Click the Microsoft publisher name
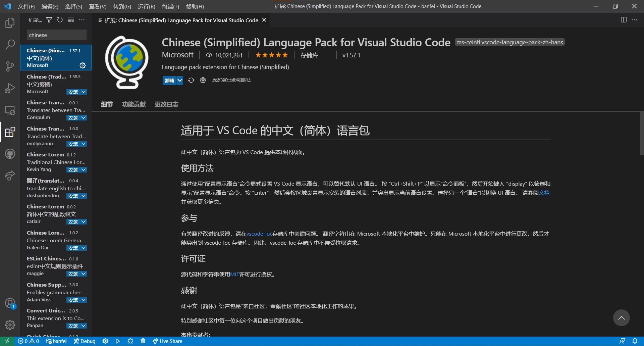 [178, 55]
